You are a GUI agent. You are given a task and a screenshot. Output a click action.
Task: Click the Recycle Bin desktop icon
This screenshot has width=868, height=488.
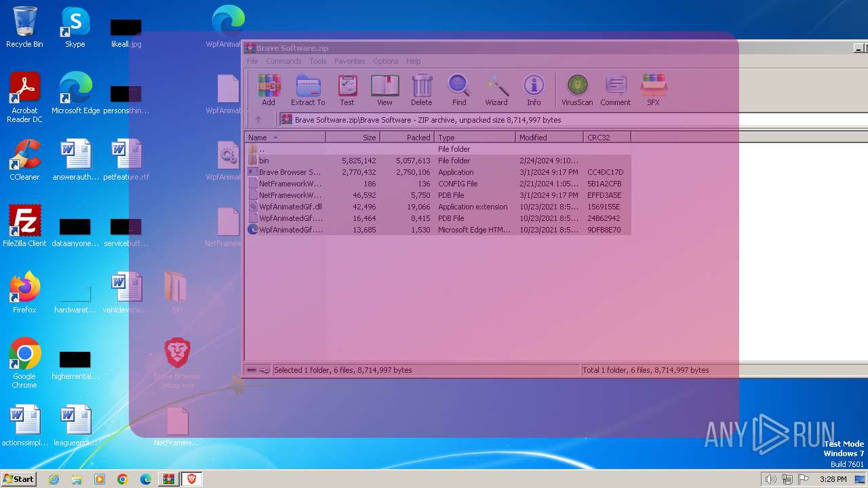click(x=24, y=27)
